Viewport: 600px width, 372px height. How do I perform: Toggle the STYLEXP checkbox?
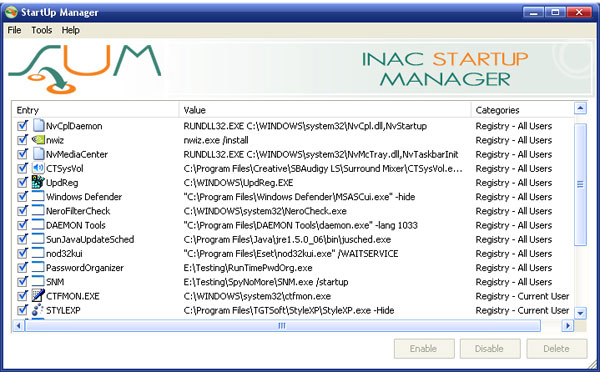coord(23,310)
